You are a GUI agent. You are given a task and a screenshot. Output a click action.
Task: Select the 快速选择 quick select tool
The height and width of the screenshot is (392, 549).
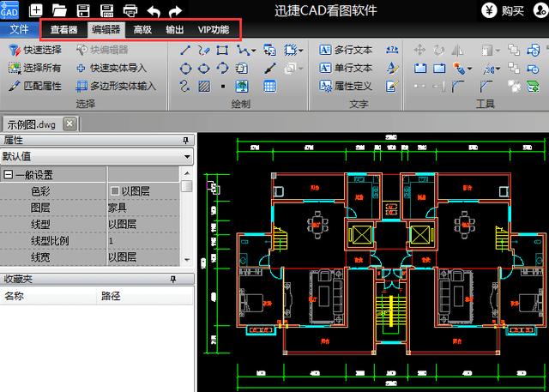click(35, 51)
